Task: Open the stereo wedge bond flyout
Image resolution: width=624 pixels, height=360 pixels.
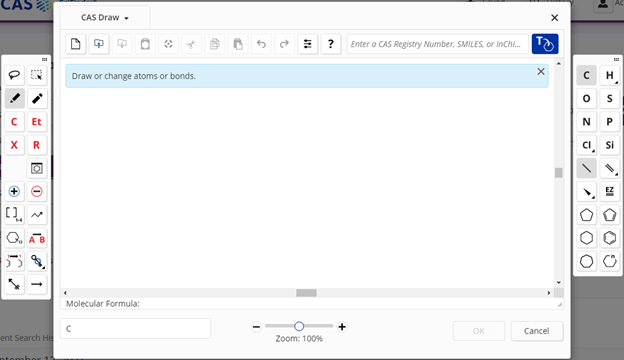Action: pyautogui.click(x=586, y=191)
